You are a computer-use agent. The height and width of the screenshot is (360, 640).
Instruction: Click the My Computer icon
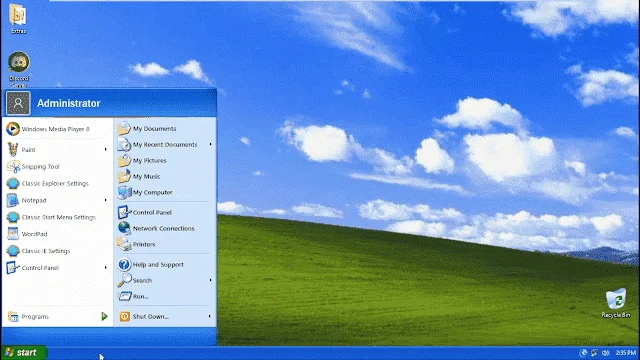point(124,192)
